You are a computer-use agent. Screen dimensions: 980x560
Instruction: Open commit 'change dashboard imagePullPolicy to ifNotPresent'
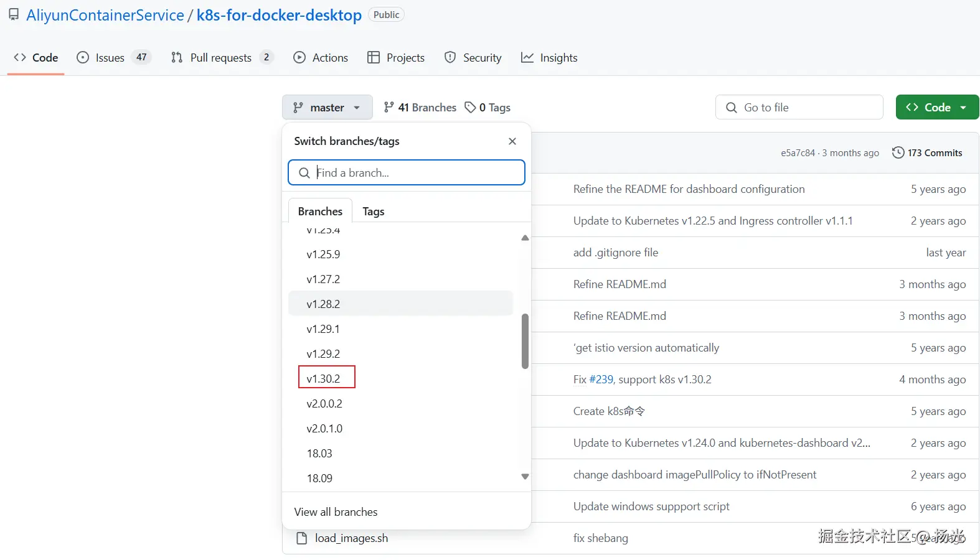point(695,475)
